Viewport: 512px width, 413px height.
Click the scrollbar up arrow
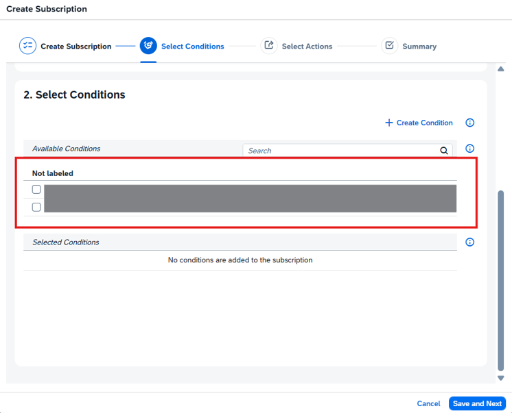pyautogui.click(x=501, y=69)
